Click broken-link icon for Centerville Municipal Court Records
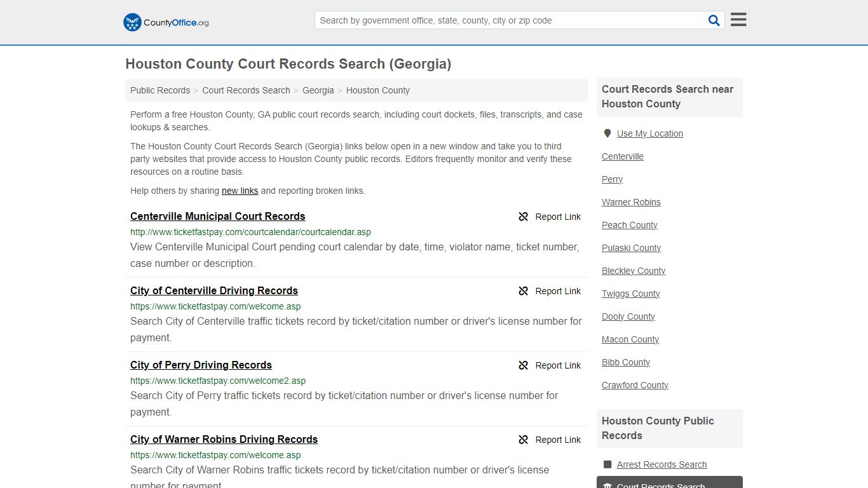 [x=524, y=217]
